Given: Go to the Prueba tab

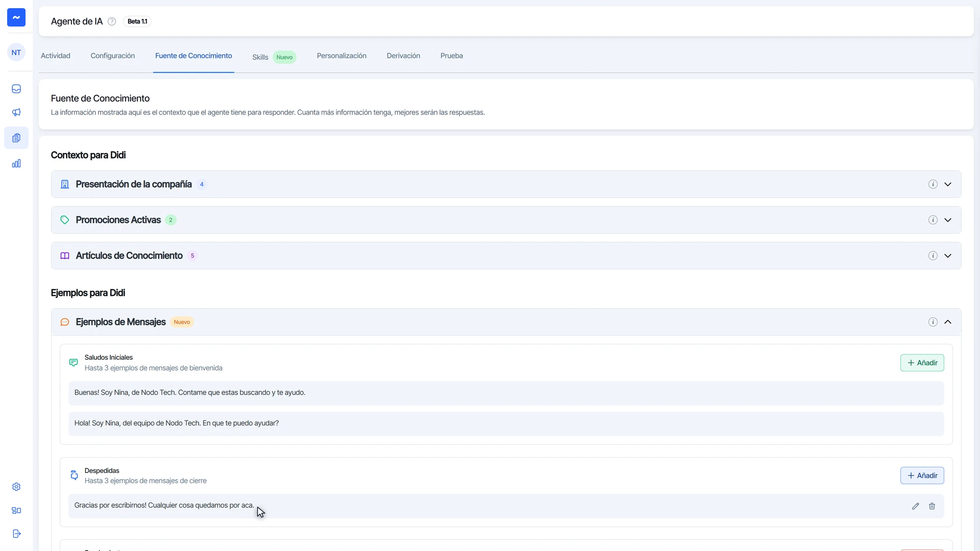Looking at the screenshot, I should click(452, 56).
